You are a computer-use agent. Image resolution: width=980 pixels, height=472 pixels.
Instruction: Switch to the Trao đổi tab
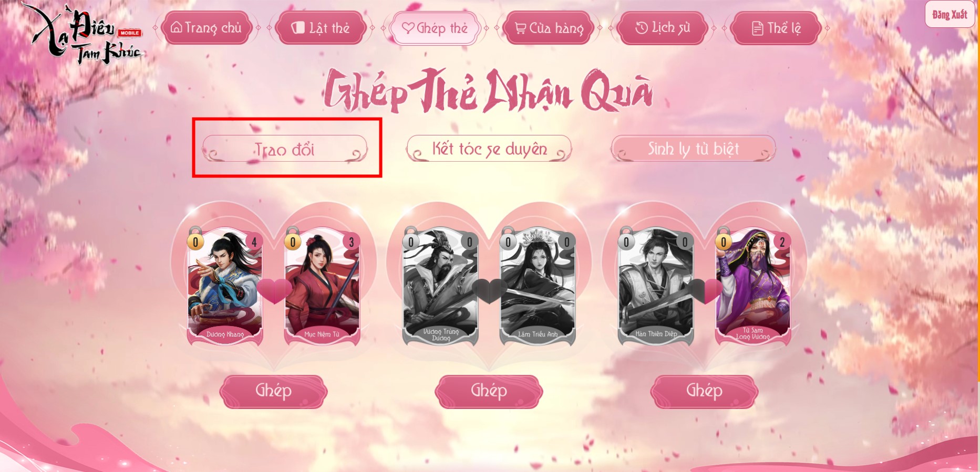(285, 149)
